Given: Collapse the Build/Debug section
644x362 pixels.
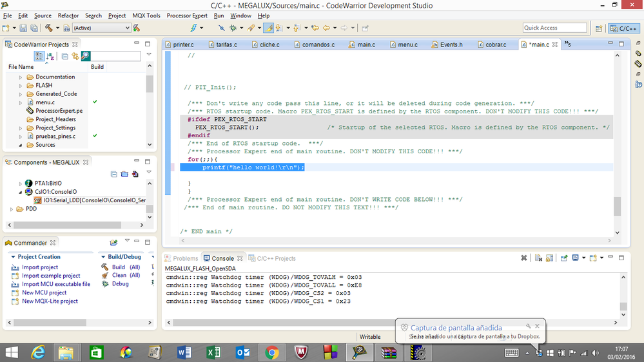Looking at the screenshot, I should coord(103,256).
